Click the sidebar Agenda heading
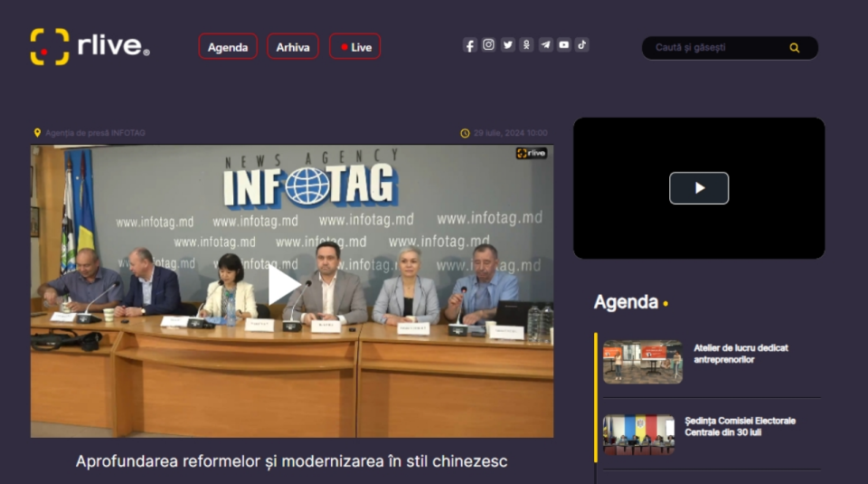This screenshot has height=484, width=868. point(626,302)
